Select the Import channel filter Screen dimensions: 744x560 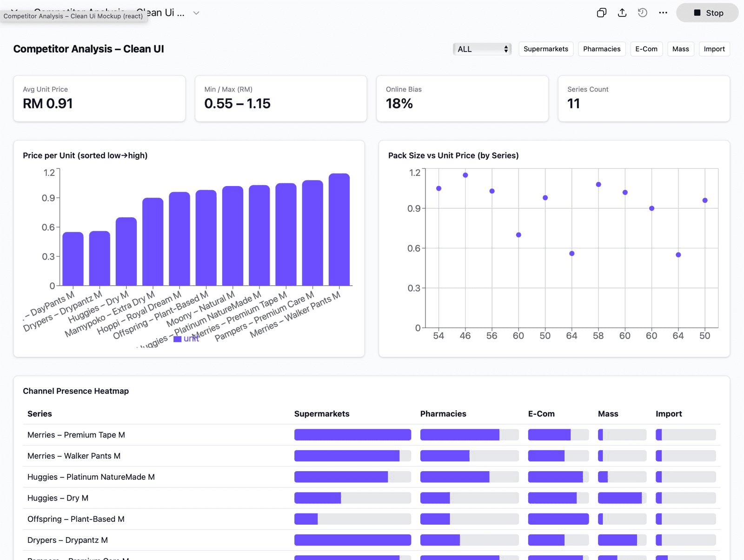(714, 49)
